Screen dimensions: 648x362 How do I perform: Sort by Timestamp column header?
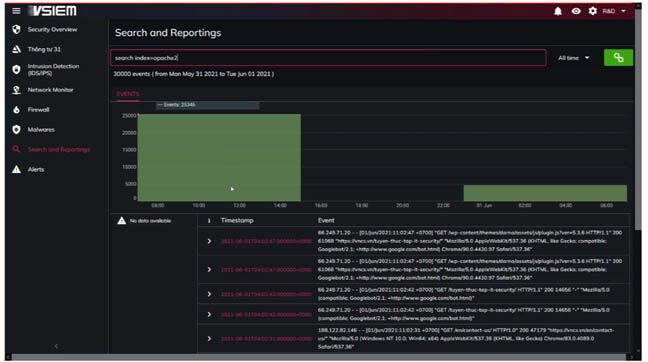(237, 220)
